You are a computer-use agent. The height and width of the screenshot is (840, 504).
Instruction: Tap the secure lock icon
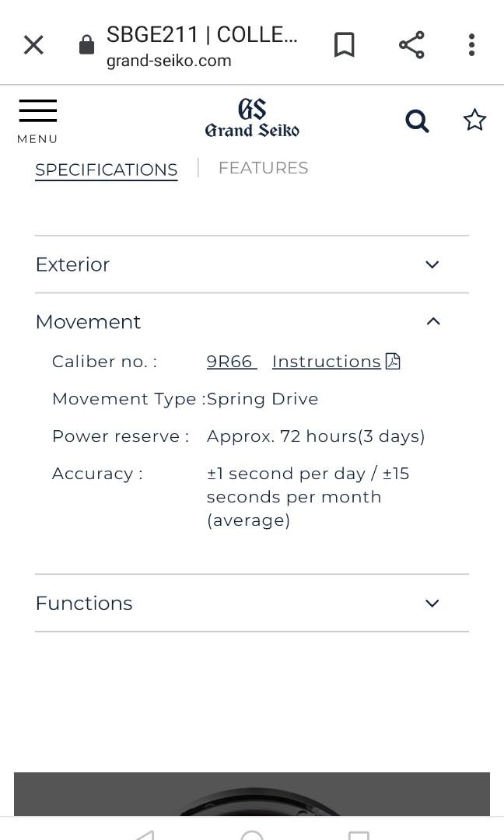click(86, 46)
